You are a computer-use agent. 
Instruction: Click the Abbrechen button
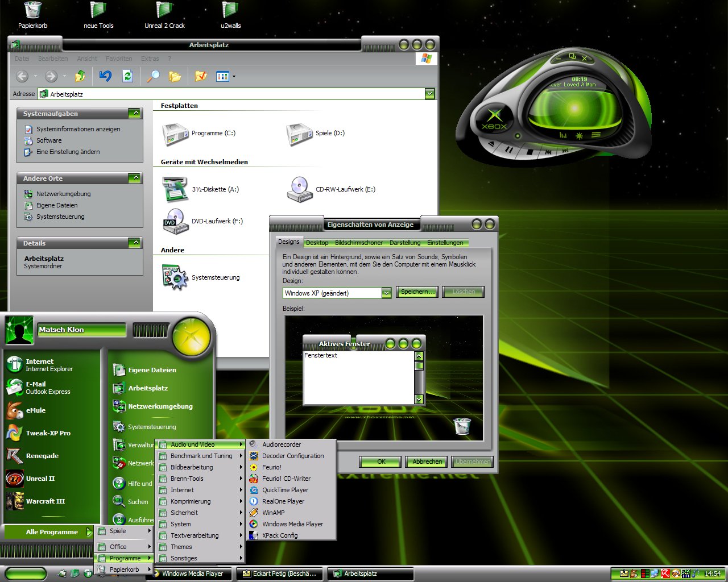(427, 462)
